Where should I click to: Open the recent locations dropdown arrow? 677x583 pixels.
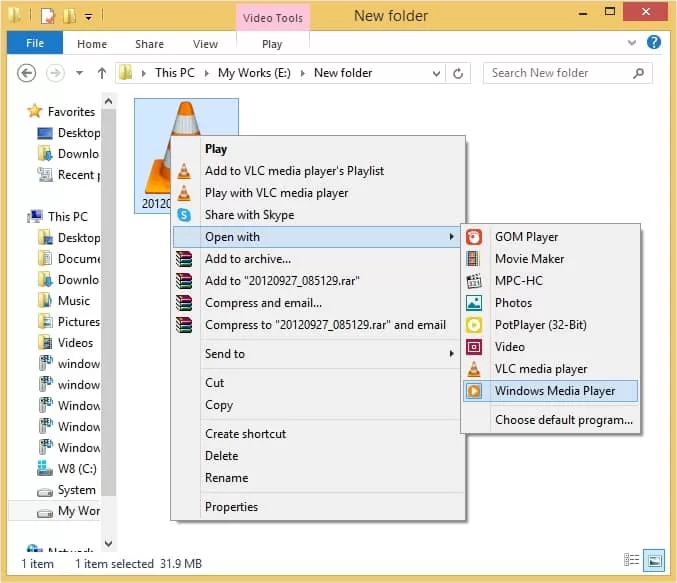pos(79,73)
